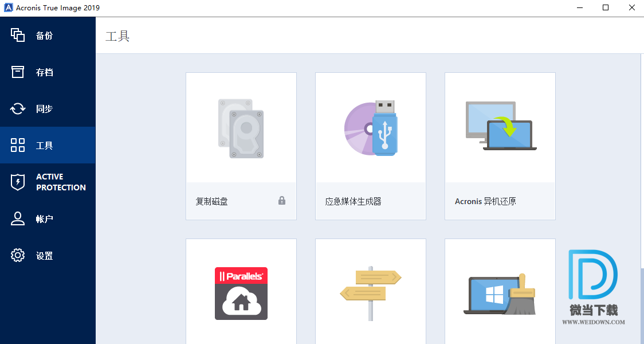Click the Acronis logo in title bar
The image size is (644, 344).
pos(8,8)
